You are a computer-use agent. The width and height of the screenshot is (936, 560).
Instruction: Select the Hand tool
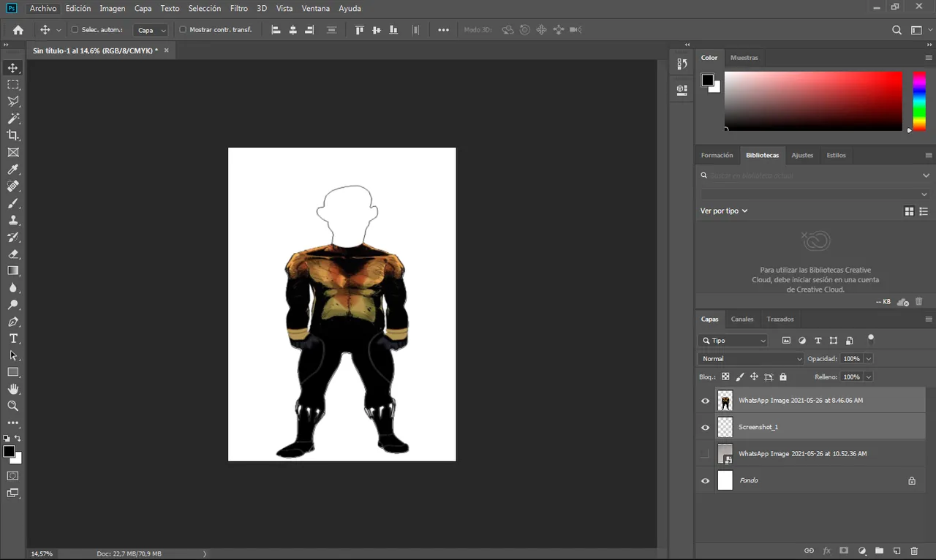pyautogui.click(x=13, y=389)
